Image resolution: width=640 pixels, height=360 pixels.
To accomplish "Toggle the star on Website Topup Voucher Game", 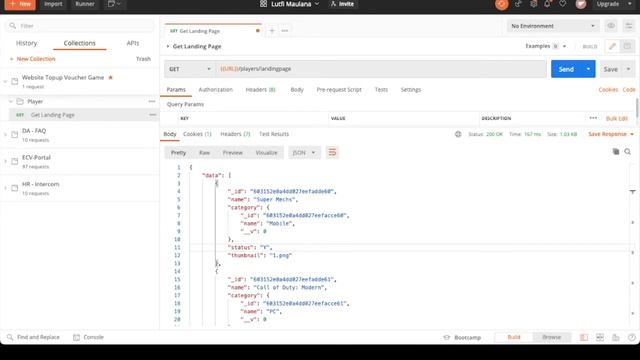I will click(110, 77).
